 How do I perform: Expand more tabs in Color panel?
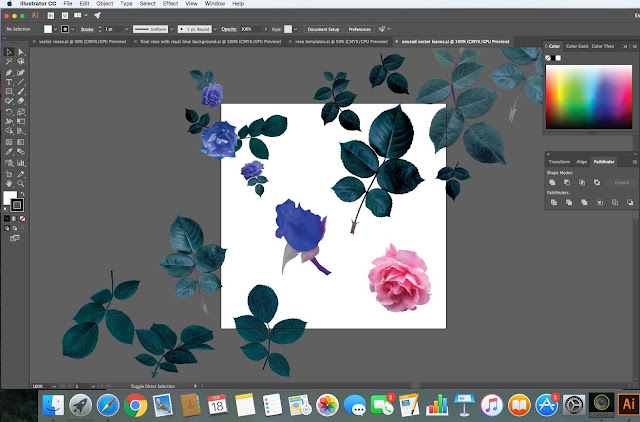624,47
